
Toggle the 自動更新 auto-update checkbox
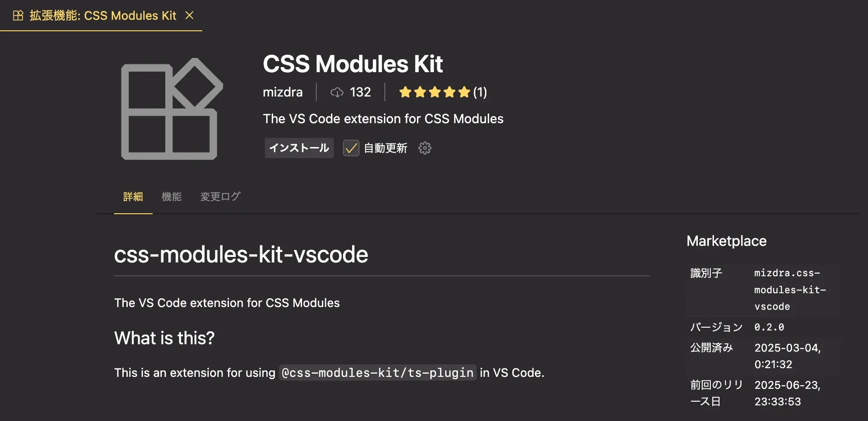pyautogui.click(x=351, y=148)
